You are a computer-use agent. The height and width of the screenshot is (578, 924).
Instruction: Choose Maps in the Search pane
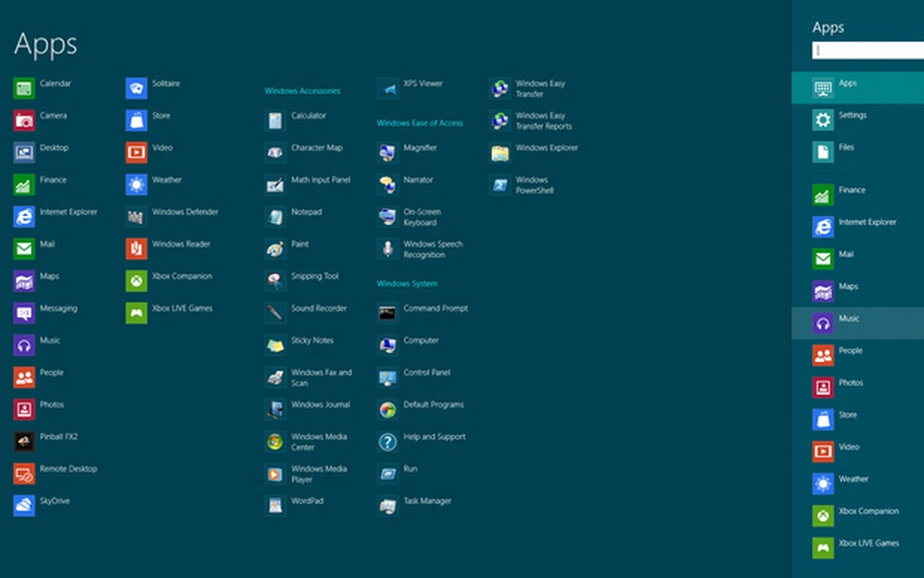pos(857,291)
